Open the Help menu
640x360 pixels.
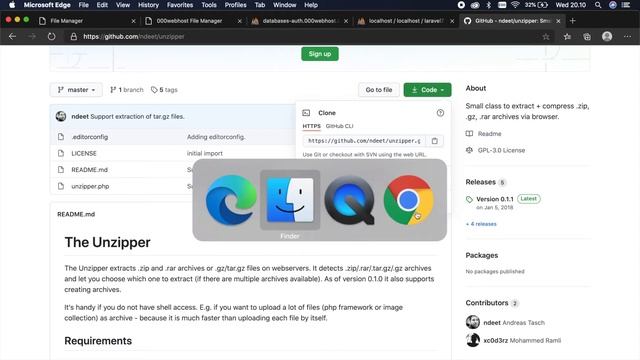311,5
